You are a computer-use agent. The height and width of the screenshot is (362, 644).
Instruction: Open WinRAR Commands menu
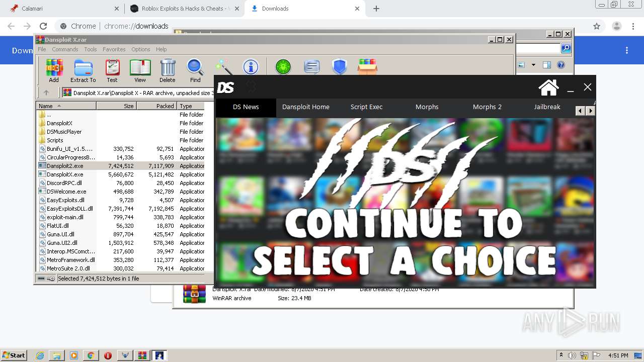point(65,49)
